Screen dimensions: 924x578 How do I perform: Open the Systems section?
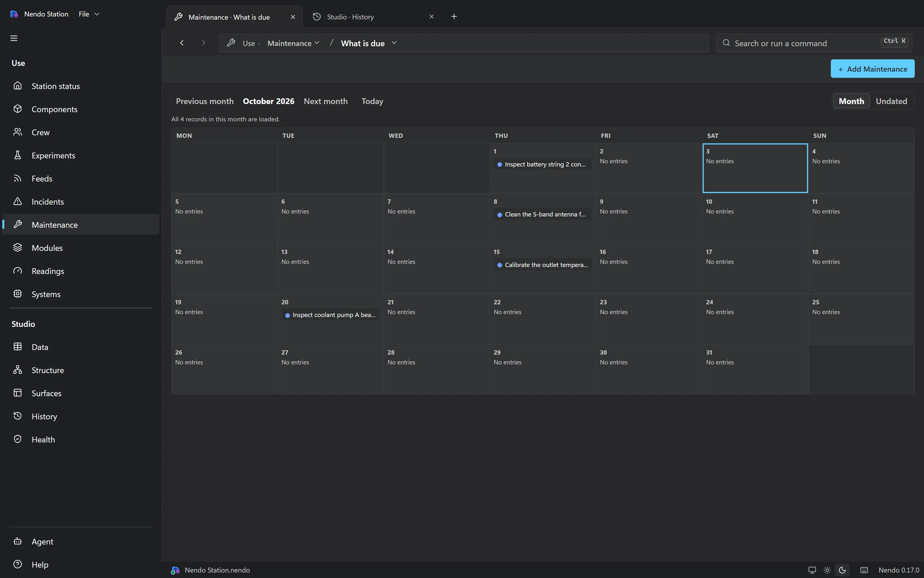pyautogui.click(x=81, y=294)
